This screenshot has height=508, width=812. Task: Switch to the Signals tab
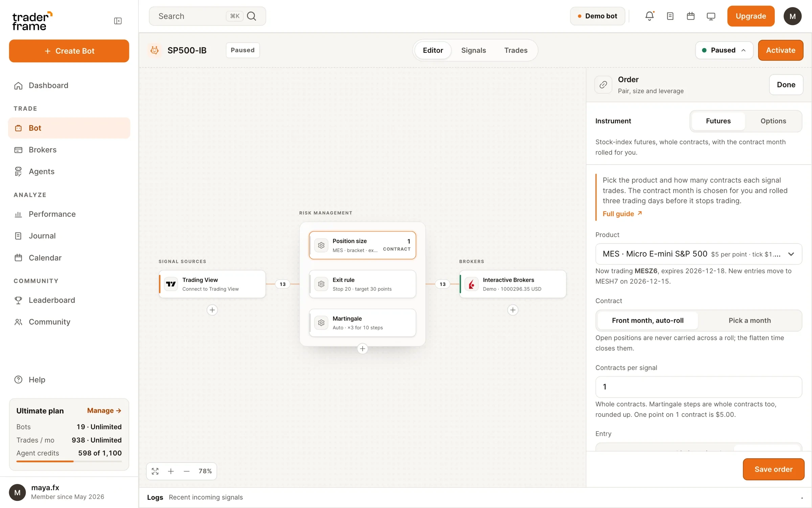(x=473, y=50)
